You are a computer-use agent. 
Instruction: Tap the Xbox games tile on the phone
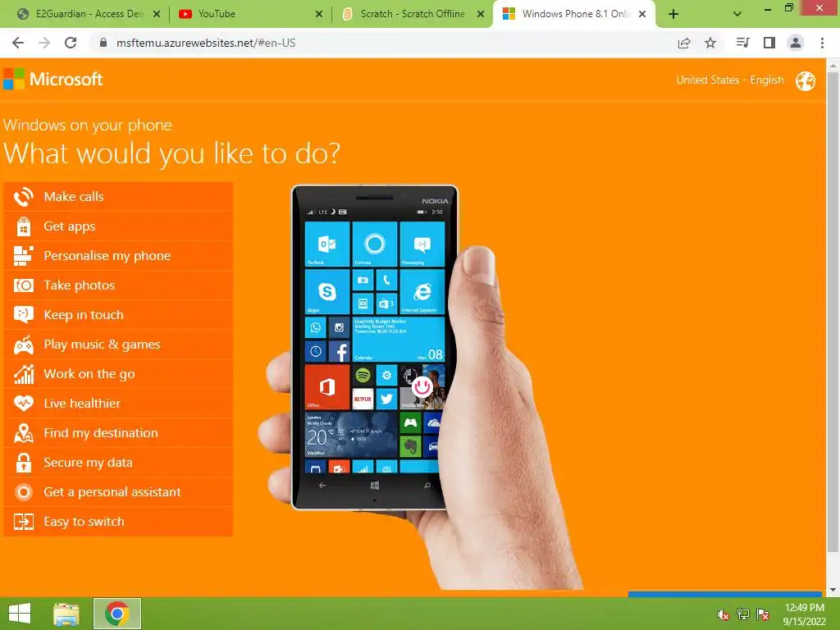(x=410, y=422)
